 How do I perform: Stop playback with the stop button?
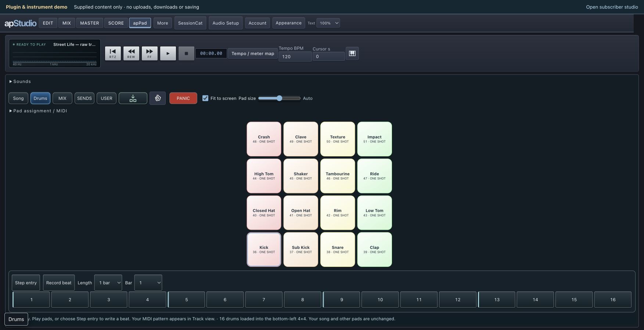[186, 53]
